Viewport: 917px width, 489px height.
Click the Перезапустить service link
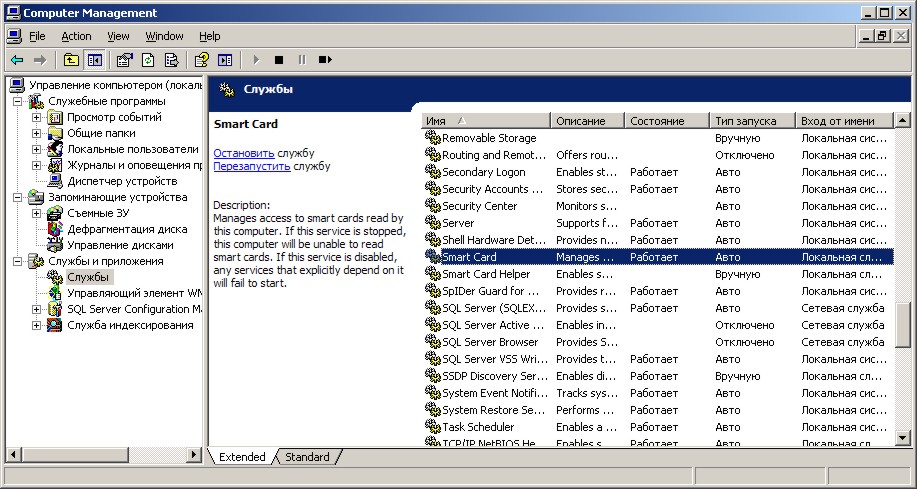pos(252,166)
